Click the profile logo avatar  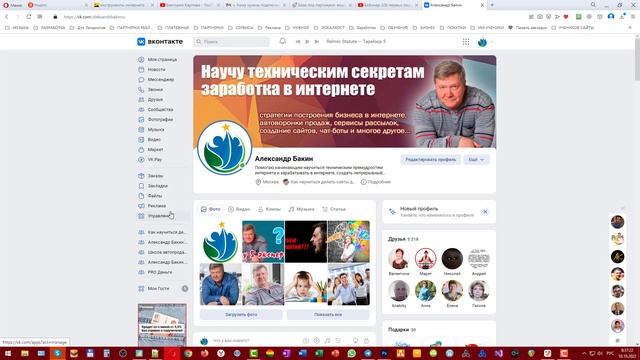[x=224, y=148]
